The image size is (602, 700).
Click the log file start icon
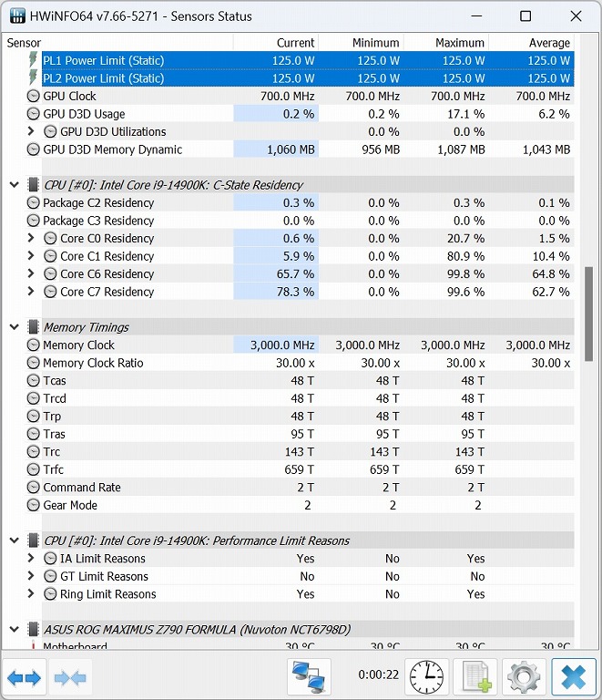click(x=475, y=677)
